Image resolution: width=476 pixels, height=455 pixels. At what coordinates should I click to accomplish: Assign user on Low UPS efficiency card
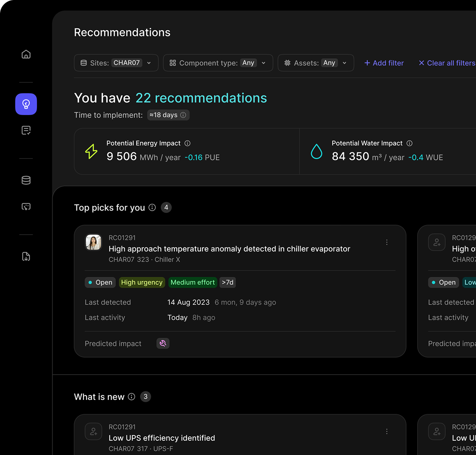pyautogui.click(x=94, y=431)
